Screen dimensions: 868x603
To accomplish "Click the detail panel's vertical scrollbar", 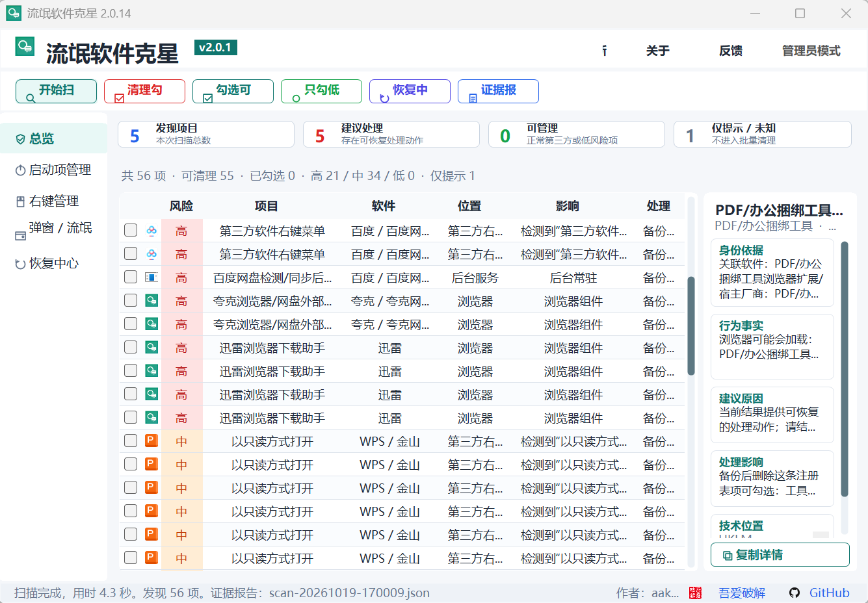I will [845, 368].
